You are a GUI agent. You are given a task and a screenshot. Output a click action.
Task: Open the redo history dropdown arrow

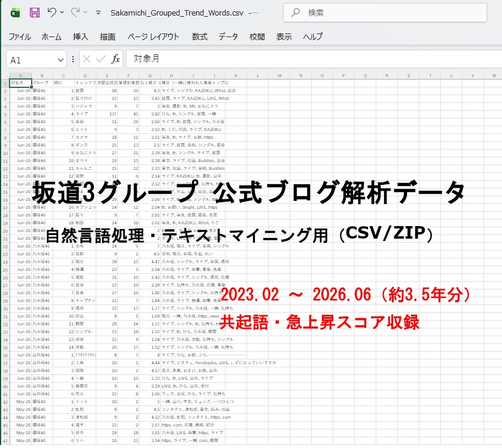(85, 13)
